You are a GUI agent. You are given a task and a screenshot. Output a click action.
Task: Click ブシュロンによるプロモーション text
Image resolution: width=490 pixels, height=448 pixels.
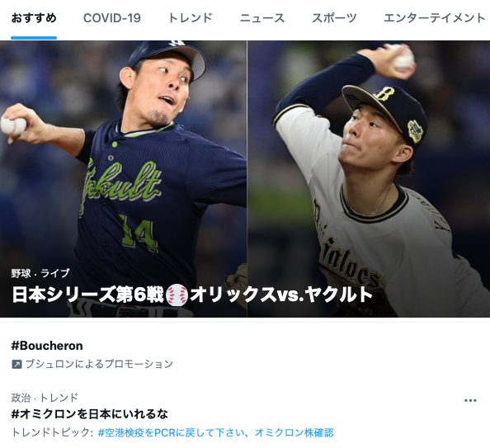point(99,364)
